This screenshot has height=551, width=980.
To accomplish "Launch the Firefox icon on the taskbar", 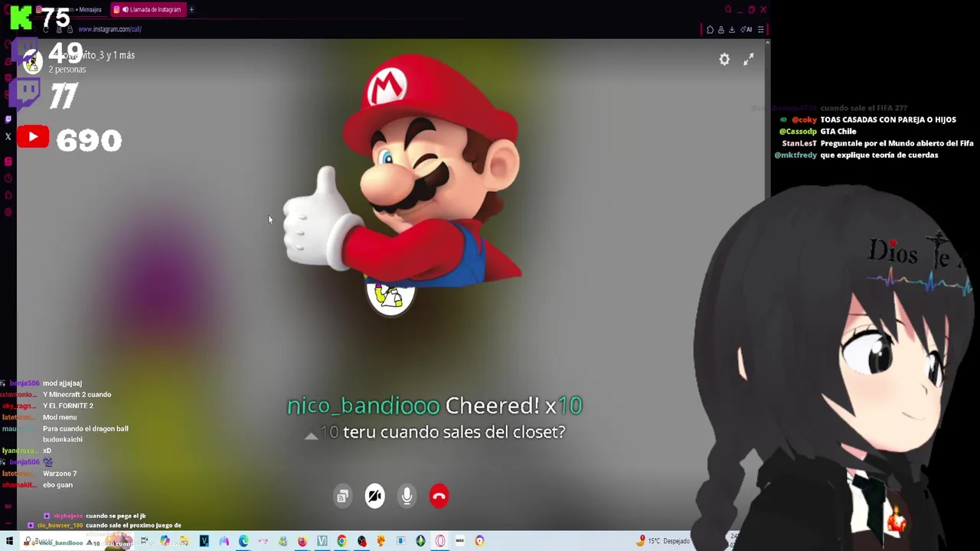I will [x=302, y=541].
